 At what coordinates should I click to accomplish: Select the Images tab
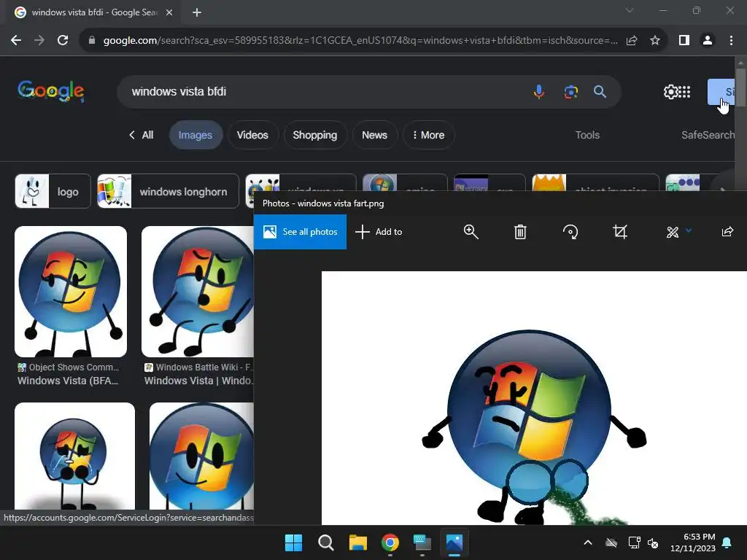tap(196, 135)
